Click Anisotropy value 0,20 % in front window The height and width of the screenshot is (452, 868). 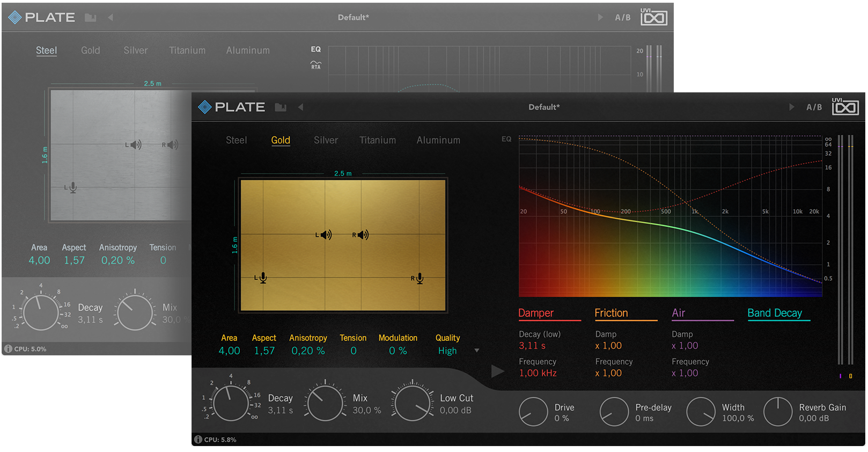pos(308,351)
